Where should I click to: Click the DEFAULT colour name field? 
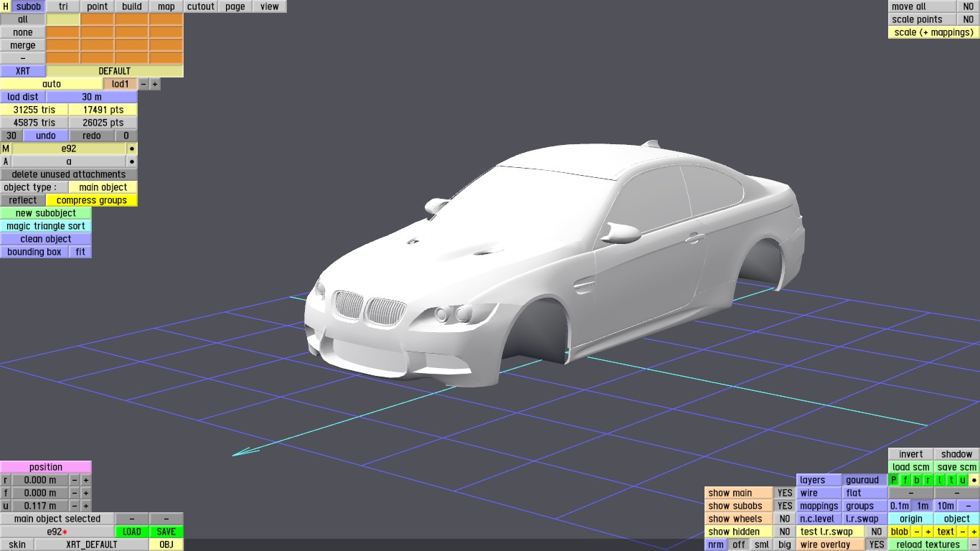(x=115, y=71)
